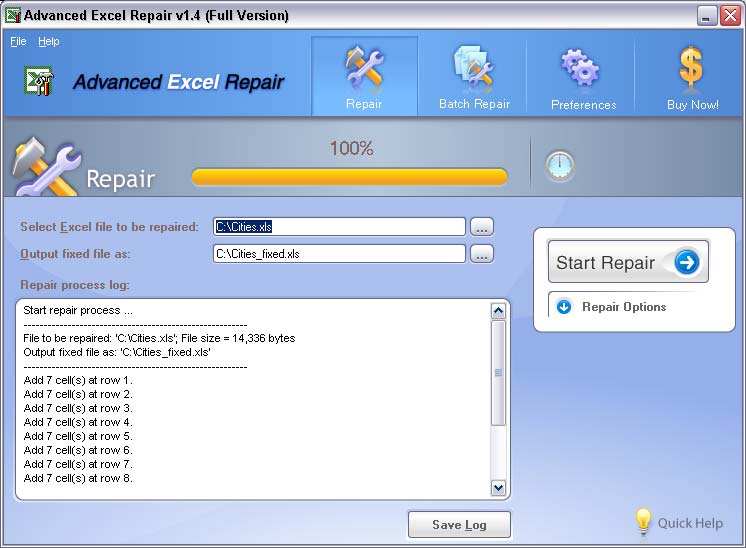Screen dimensions: 746x548
Task: Save the repair log
Action: tap(459, 525)
